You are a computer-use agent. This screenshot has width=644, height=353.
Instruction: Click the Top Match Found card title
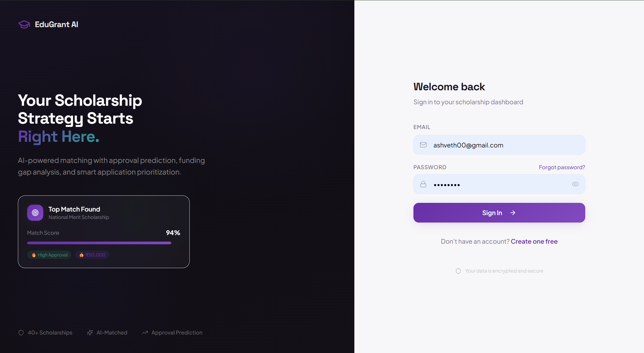(74, 209)
